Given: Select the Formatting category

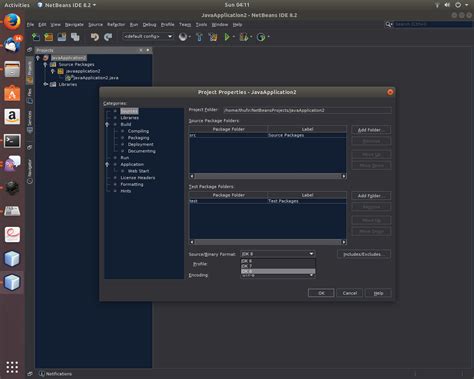Looking at the screenshot, I should (132, 184).
